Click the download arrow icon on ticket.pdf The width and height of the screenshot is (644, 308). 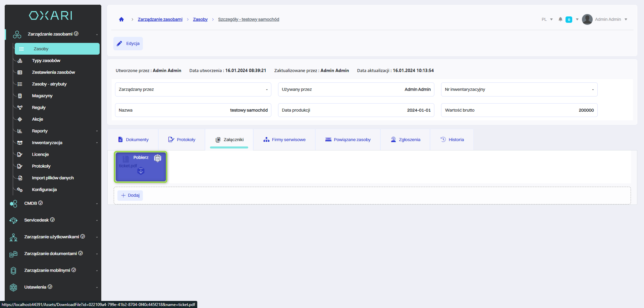(141, 171)
